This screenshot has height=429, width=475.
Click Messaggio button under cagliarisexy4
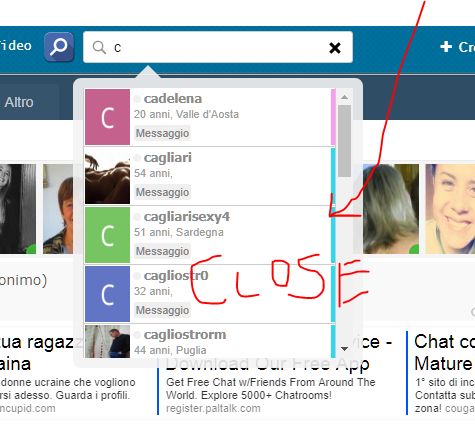(162, 251)
